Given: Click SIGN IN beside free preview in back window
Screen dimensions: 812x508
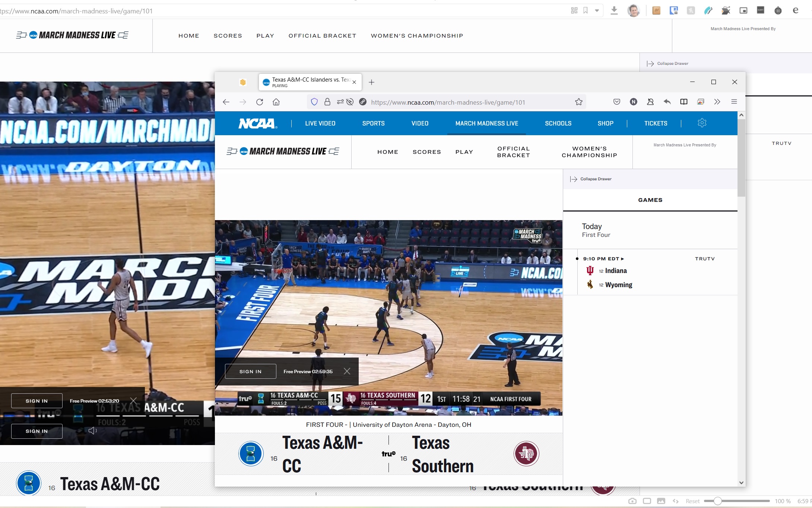Looking at the screenshot, I should point(37,401).
